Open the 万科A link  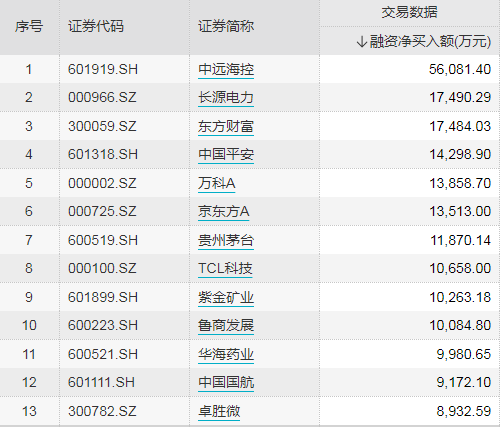click(x=217, y=183)
